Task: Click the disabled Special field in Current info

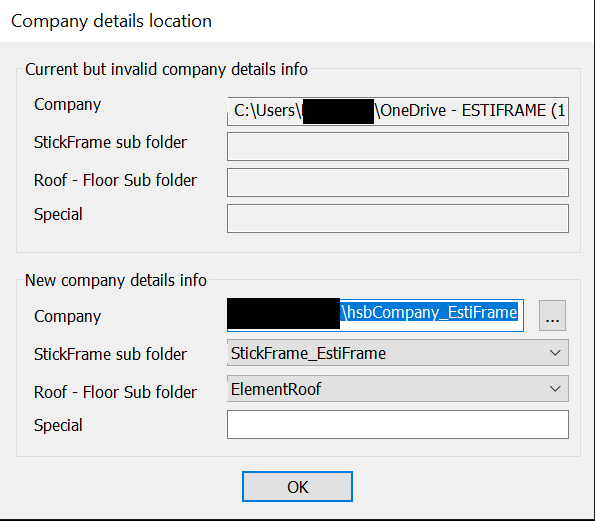Action: [398, 219]
